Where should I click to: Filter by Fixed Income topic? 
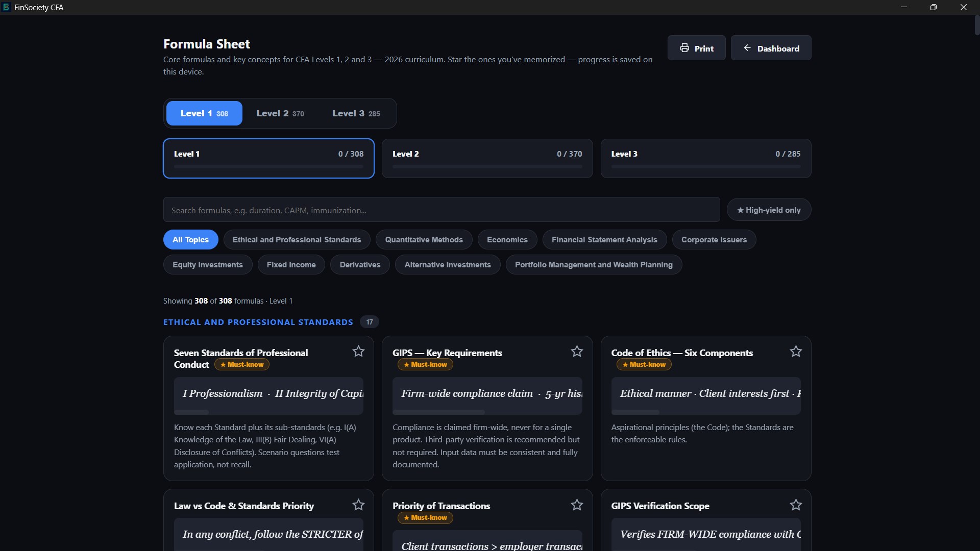[291, 265]
